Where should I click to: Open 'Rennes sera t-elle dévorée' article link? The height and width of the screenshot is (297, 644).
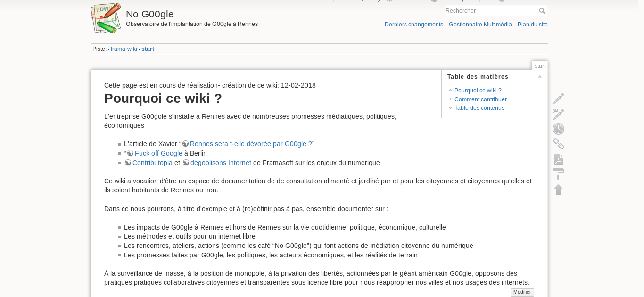coord(250,144)
